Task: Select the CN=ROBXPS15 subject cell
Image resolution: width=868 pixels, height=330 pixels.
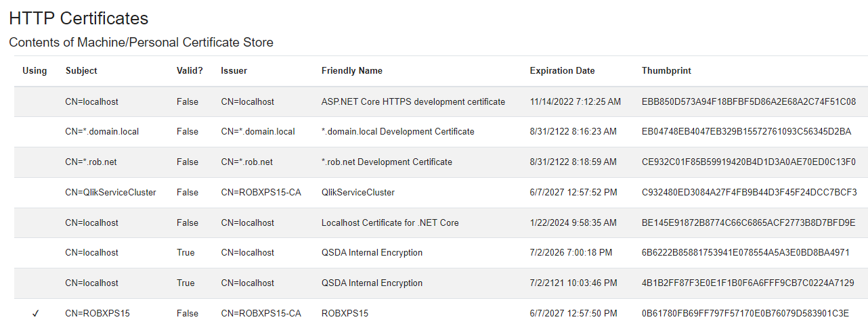Action: [x=97, y=314]
